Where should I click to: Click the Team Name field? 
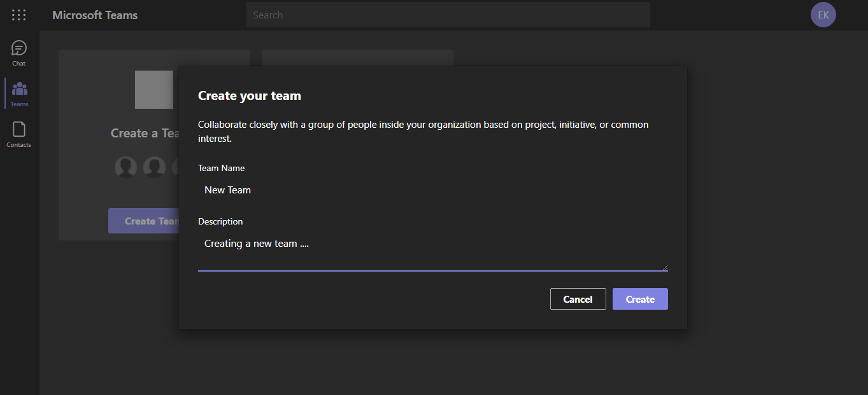click(x=433, y=190)
